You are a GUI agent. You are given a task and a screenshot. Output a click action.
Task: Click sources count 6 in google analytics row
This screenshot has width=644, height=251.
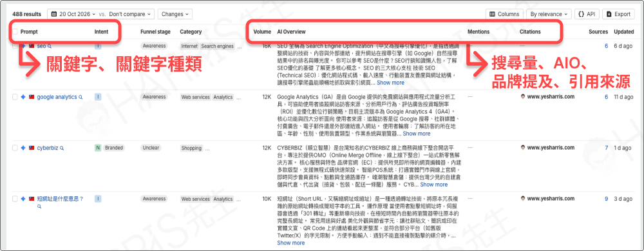(606, 97)
